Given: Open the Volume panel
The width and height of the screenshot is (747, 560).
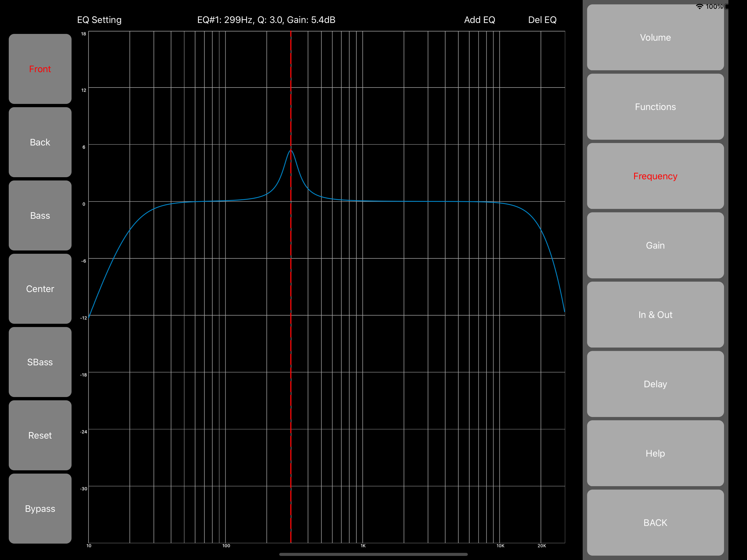Looking at the screenshot, I should coord(655,37).
